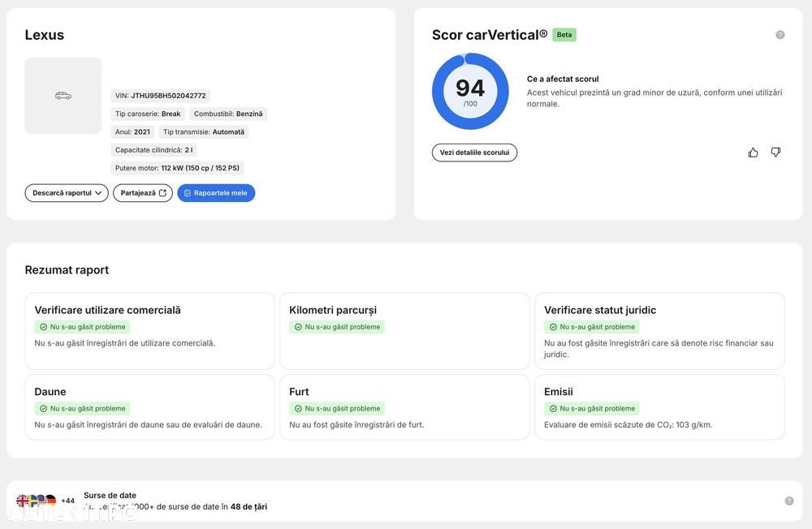
Task: Open the Verificare utilizare comercială card
Action: [149, 331]
